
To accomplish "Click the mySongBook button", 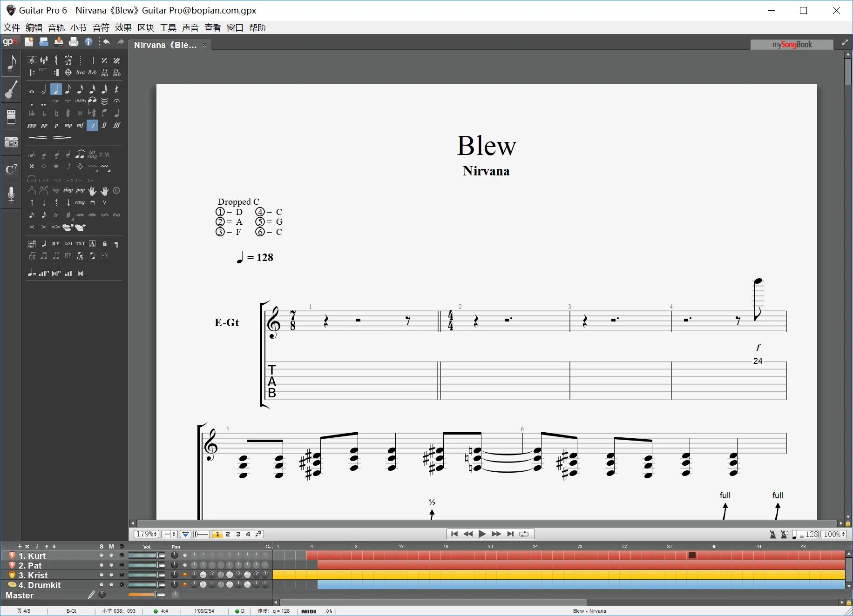I will 792,44.
